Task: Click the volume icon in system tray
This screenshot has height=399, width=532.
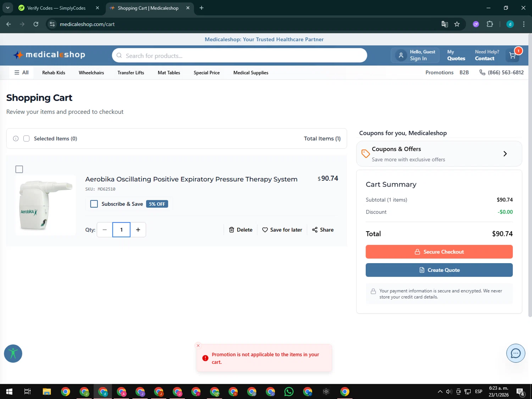Action: point(449,392)
